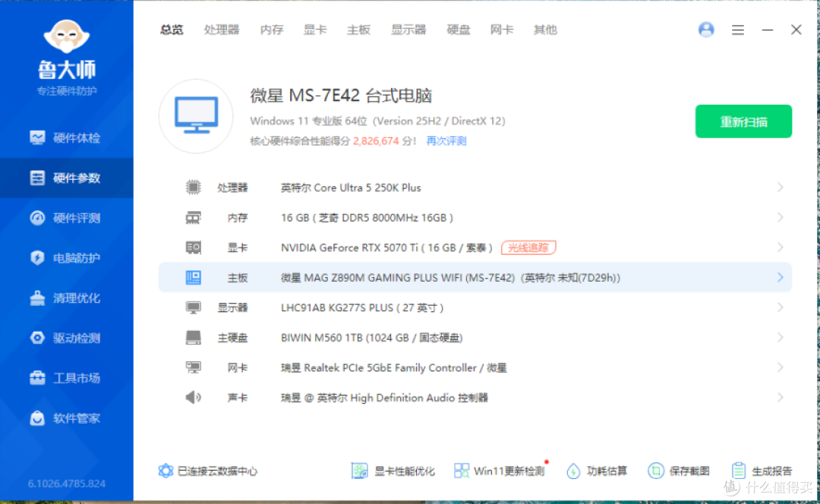Viewport: 820px width, 504px height.
Task: Click the 声卡 speaker icon
Action: pyautogui.click(x=194, y=398)
